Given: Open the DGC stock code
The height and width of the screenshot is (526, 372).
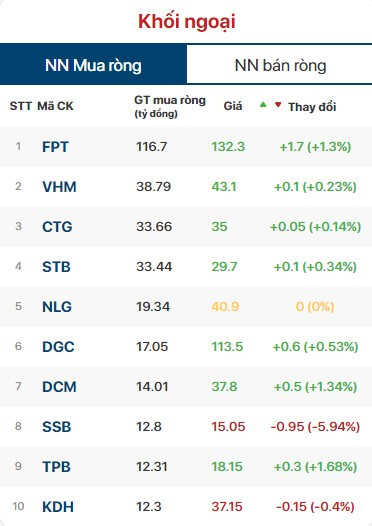Looking at the screenshot, I should (58, 347).
